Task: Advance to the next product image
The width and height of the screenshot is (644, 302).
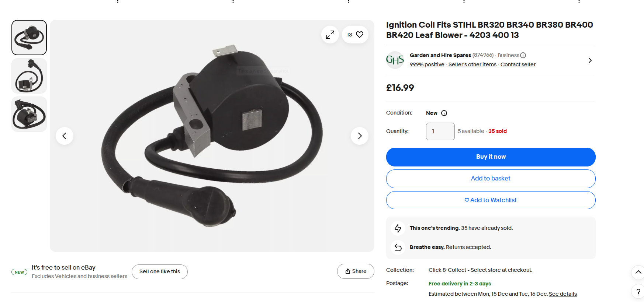Action: (x=360, y=136)
